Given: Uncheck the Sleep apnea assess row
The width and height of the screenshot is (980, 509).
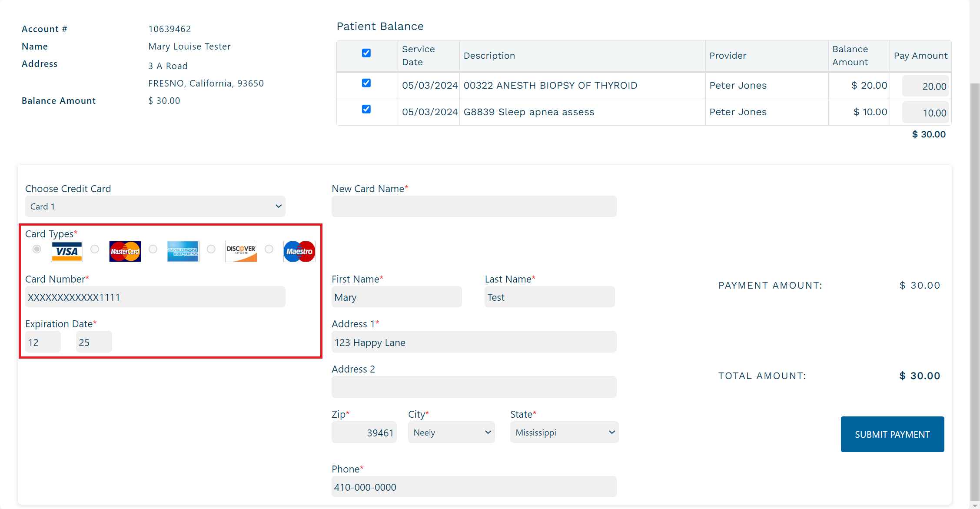Looking at the screenshot, I should point(366,109).
